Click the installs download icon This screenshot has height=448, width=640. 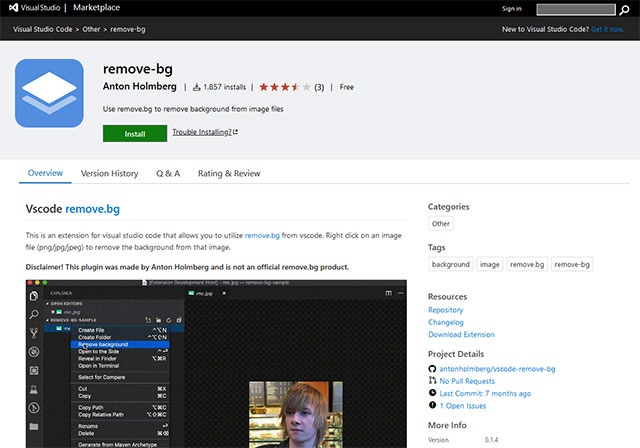pos(196,87)
